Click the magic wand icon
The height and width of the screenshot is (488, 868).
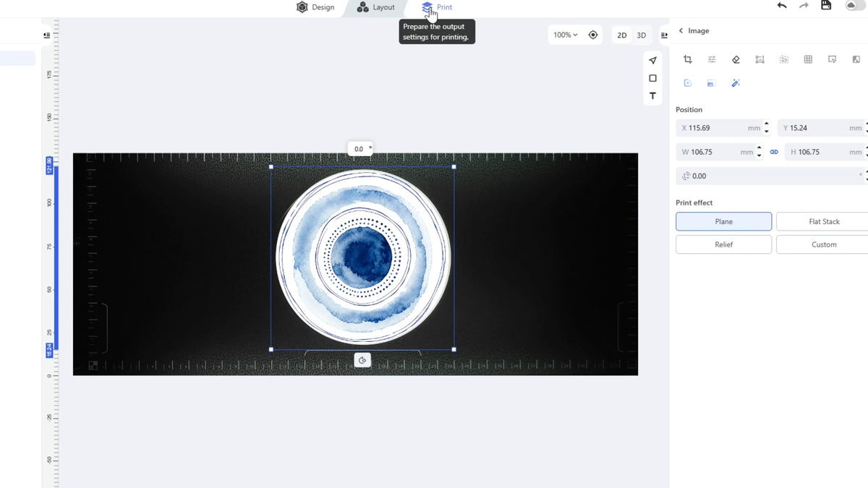(x=736, y=83)
